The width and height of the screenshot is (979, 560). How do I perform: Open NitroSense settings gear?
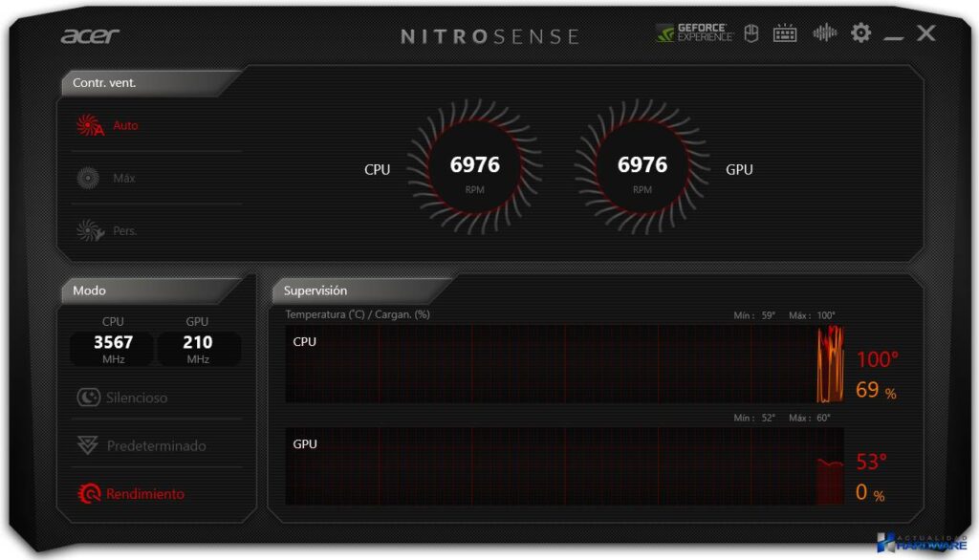pyautogui.click(x=861, y=33)
